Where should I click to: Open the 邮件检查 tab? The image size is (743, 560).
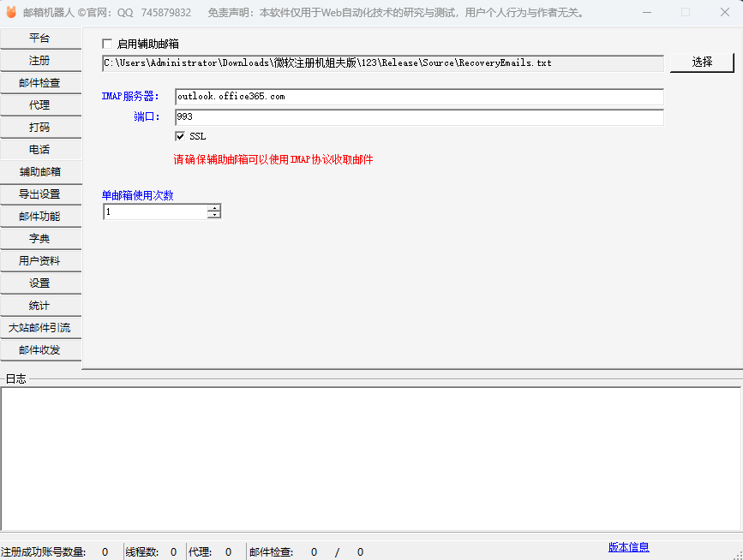pos(40,83)
